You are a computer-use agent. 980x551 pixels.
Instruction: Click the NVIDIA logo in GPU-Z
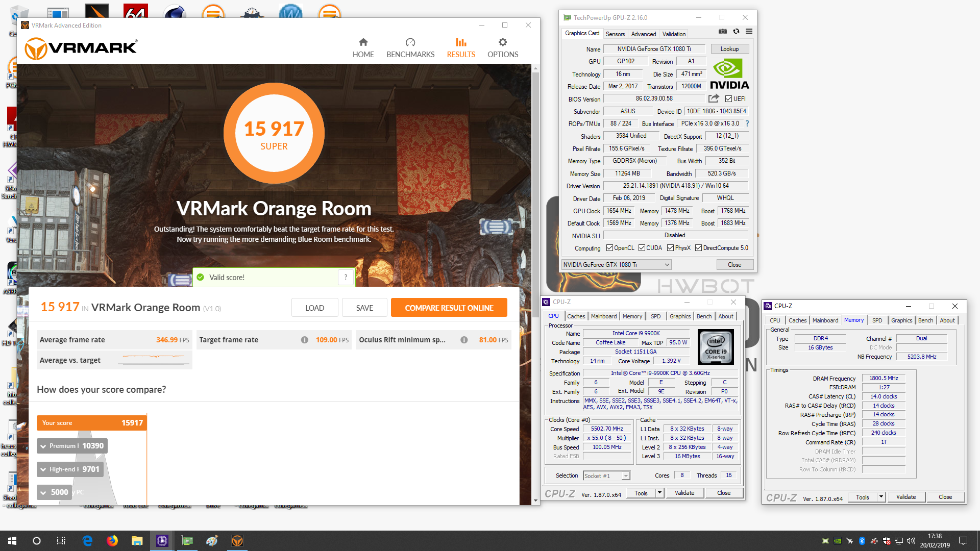(x=729, y=74)
